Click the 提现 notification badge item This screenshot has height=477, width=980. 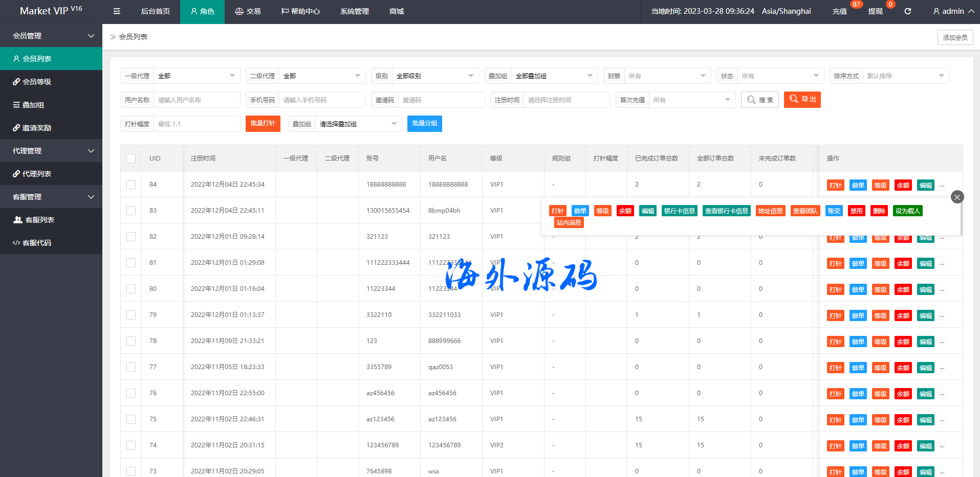coord(876,11)
